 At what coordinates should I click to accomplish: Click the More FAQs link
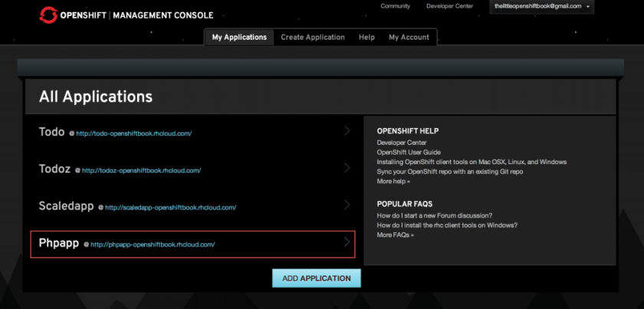pyautogui.click(x=395, y=235)
